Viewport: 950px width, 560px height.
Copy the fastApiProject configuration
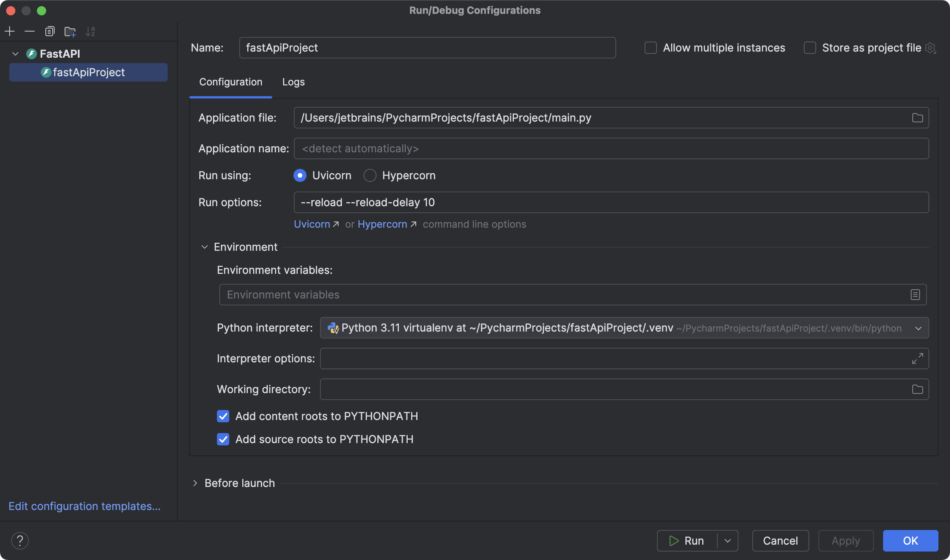(x=50, y=31)
